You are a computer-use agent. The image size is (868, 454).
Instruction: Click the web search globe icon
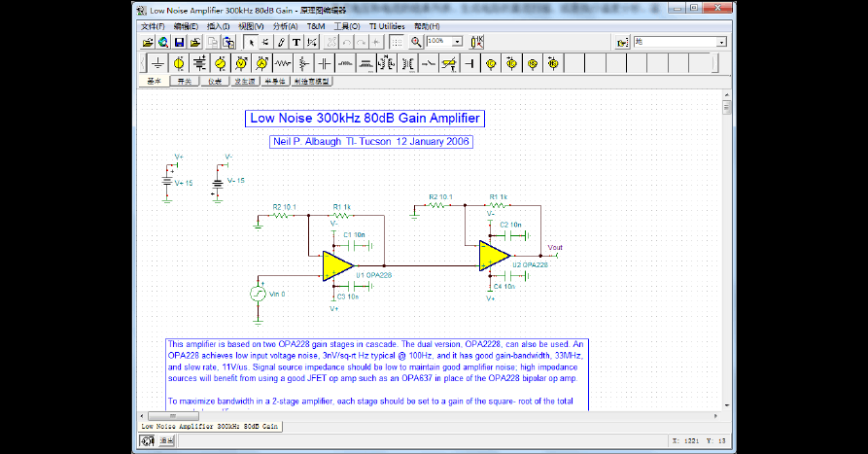[x=163, y=42]
